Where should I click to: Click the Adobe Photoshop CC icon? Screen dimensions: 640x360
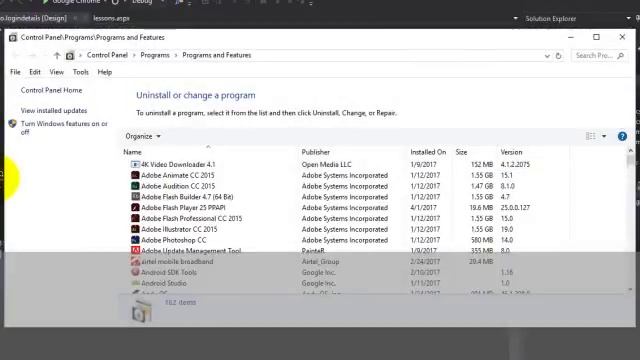pos(135,240)
